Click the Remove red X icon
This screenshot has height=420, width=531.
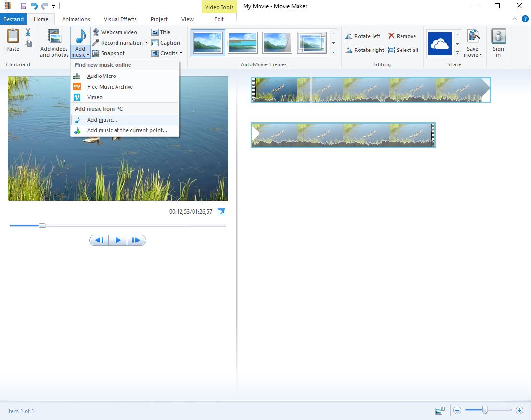point(391,36)
